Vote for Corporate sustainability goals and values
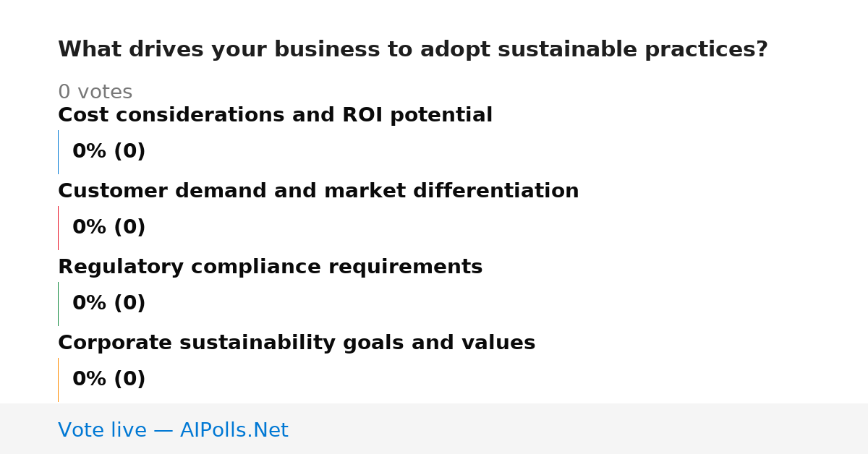Viewport: 868px width, 454px height. 297,343
